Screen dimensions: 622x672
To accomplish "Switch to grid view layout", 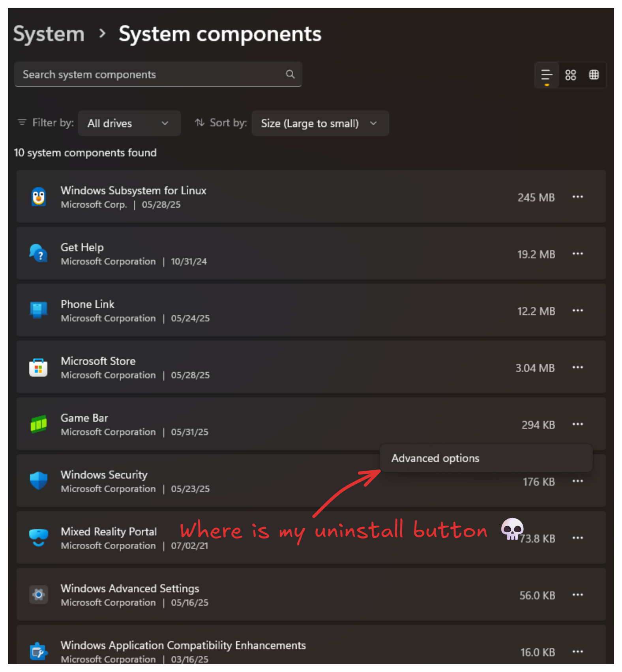I will tap(570, 75).
